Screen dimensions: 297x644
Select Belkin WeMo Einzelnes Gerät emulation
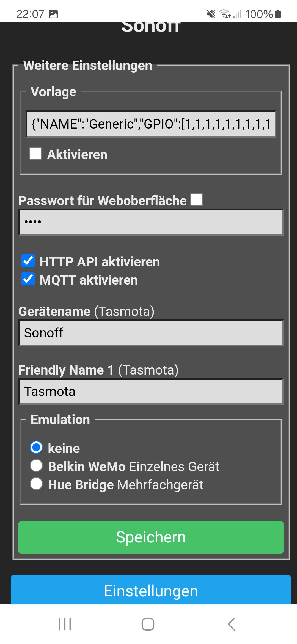point(36,465)
